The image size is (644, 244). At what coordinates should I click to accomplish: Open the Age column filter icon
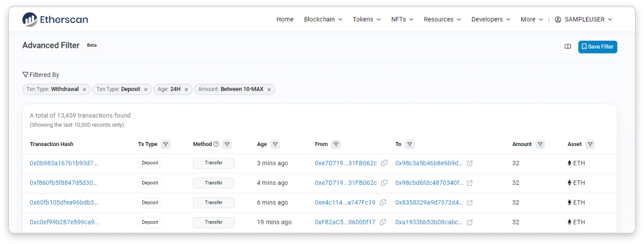(x=275, y=144)
